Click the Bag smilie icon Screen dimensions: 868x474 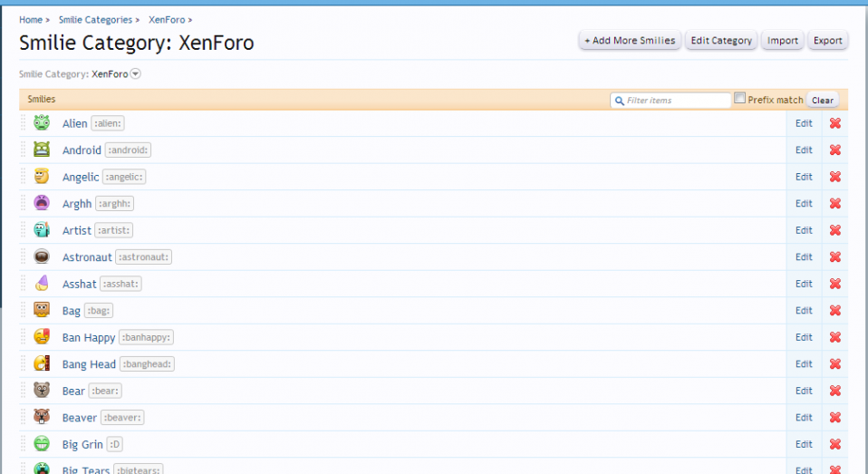(x=42, y=310)
